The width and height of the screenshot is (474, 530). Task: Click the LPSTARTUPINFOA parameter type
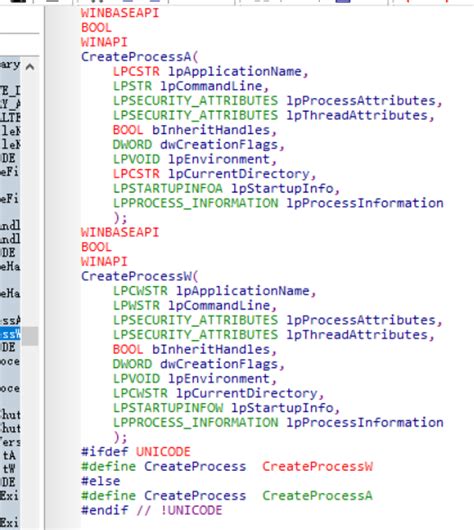[x=168, y=188]
